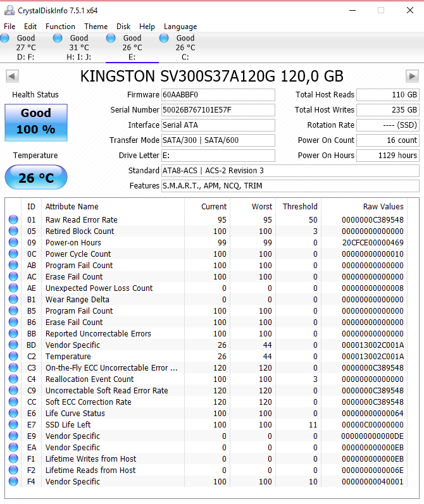This screenshot has height=504, width=424.
Task: Click status orb for Raw Read Error Rate
Action: (x=13, y=219)
